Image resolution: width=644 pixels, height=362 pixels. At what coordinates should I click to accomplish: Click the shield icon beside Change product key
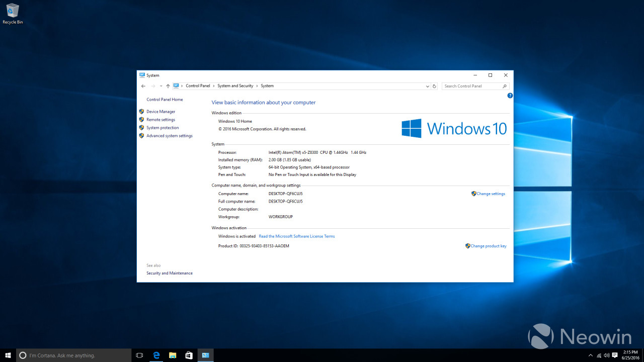pyautogui.click(x=468, y=246)
